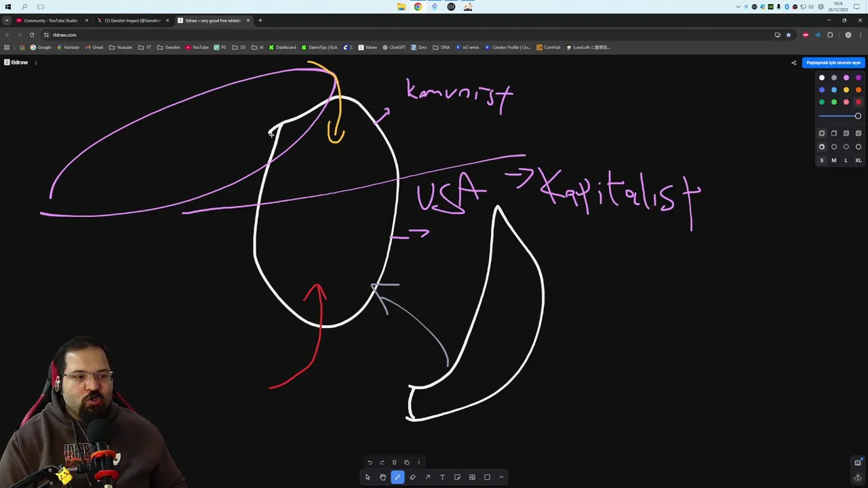Select the pointer select tool

[368, 477]
